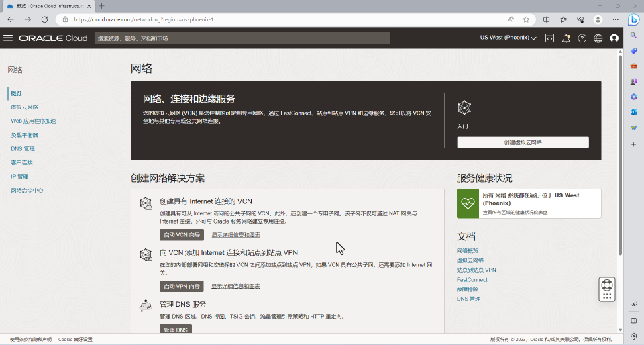Open 网络命令中心 in the sidebar

[27, 190]
